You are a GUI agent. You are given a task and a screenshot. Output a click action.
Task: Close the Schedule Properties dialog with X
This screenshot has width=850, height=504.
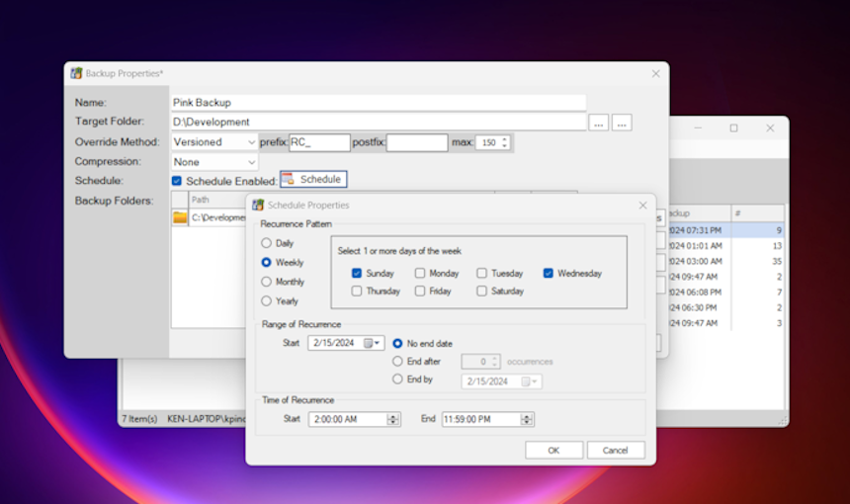(642, 206)
